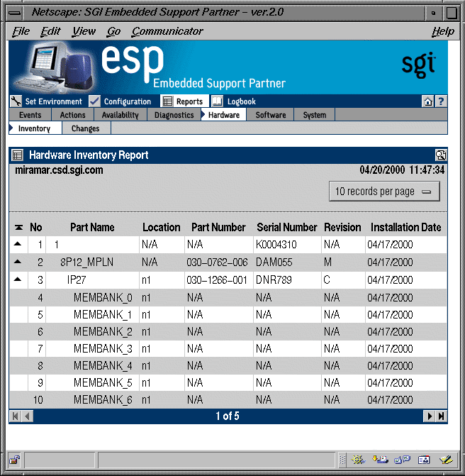Open the Help menu
465x476 pixels.
click(x=443, y=31)
